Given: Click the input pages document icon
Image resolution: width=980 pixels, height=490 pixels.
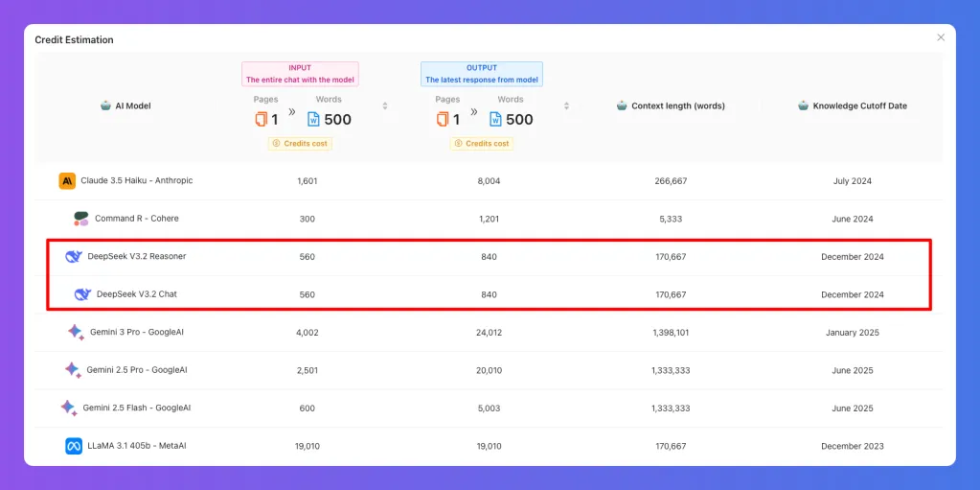Looking at the screenshot, I should [262, 119].
